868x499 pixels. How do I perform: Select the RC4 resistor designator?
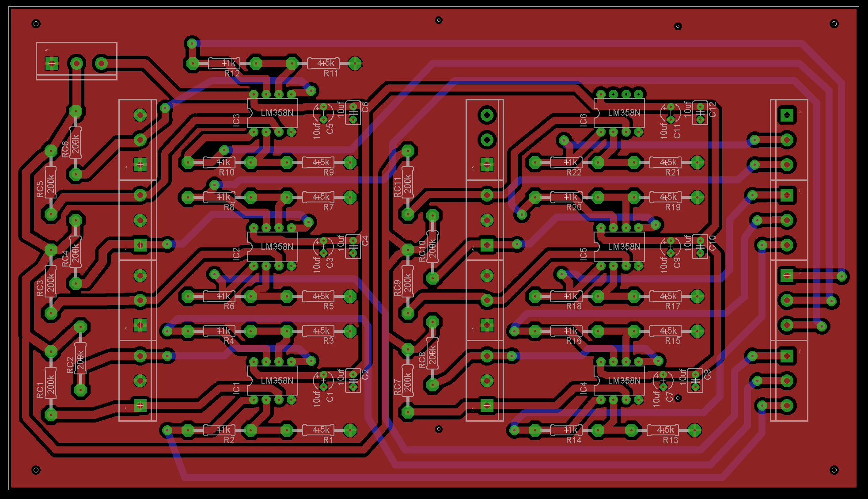[65, 259]
